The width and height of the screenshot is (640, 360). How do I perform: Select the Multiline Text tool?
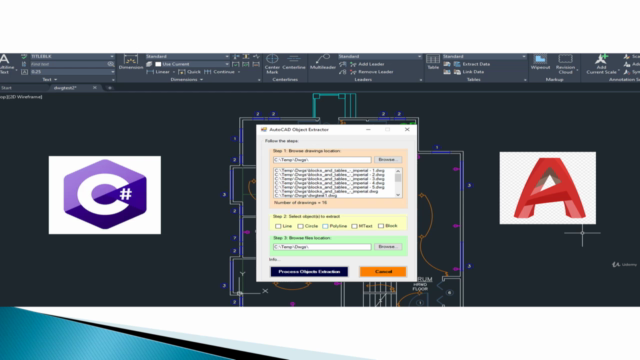(5, 64)
